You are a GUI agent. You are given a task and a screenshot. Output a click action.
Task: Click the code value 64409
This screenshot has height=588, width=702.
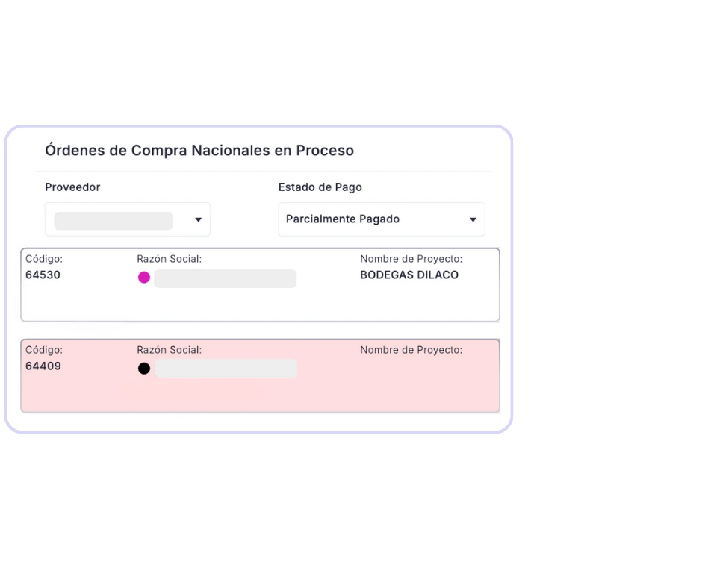click(43, 366)
